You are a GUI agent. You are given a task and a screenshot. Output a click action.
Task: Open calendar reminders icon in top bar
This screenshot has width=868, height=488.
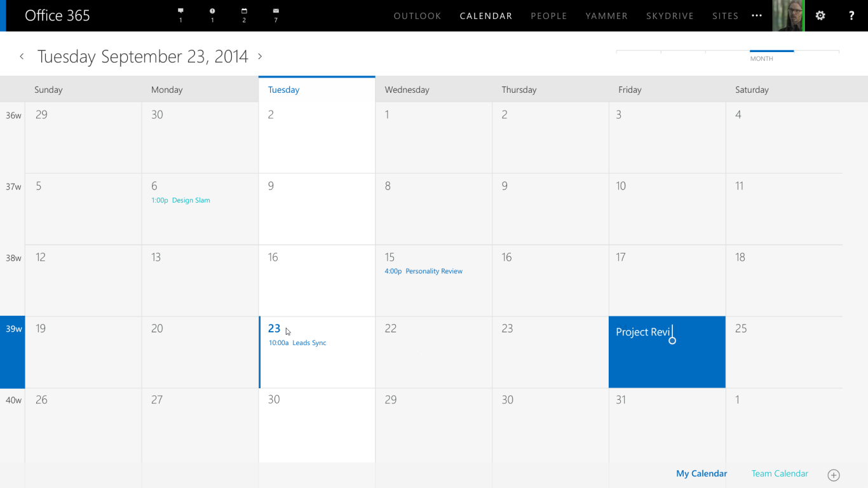[244, 11]
